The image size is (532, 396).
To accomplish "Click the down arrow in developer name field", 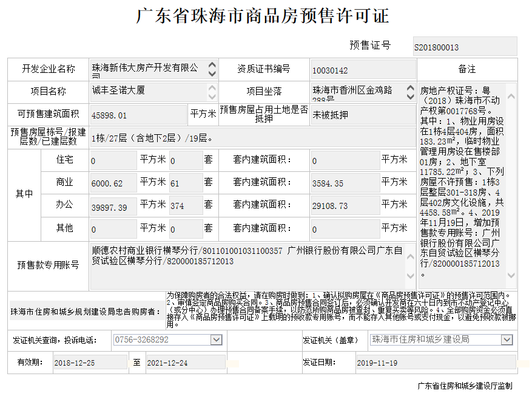I will pos(211,73).
